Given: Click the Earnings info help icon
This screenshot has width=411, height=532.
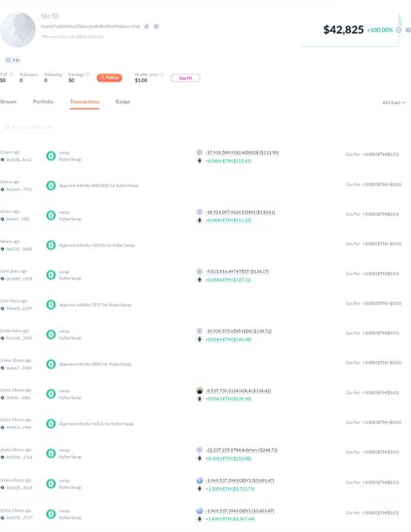Looking at the screenshot, I should [x=88, y=74].
